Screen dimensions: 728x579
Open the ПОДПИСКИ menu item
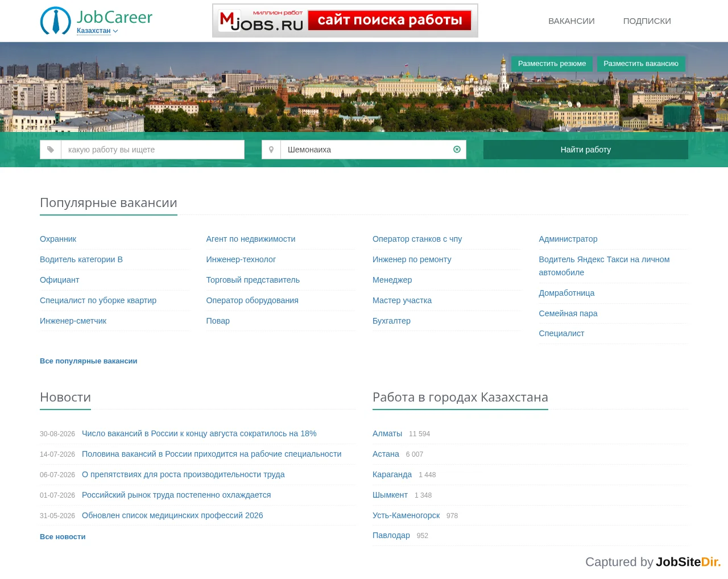[x=647, y=21]
